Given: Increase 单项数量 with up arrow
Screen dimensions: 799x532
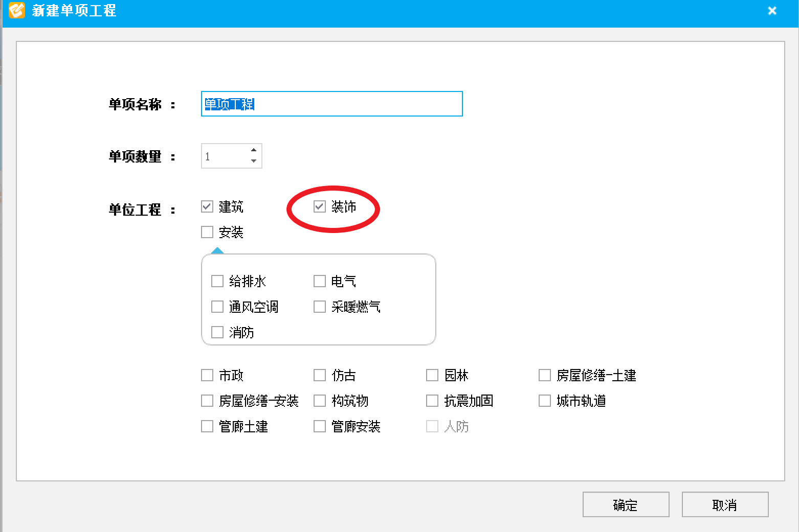Looking at the screenshot, I should 254,150.
